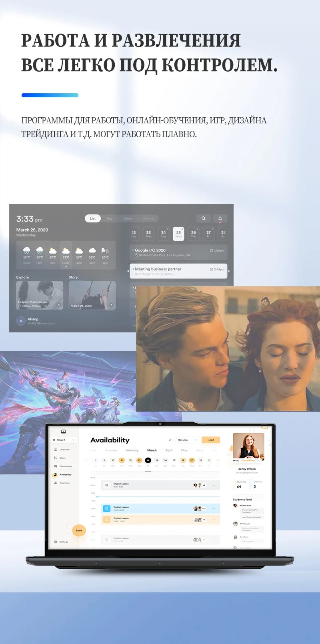Open Discussions from the sidebar icon
This screenshot has width=320, height=644.
click(x=56, y=466)
